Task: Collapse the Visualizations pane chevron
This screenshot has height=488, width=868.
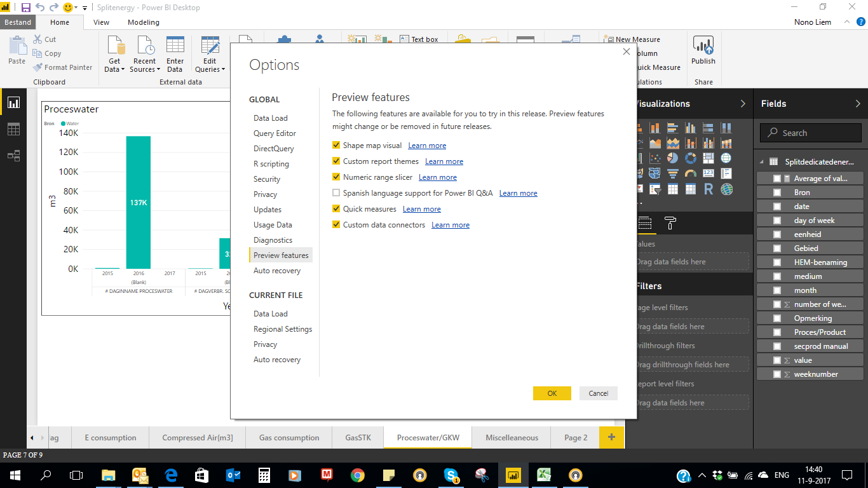Action: (743, 104)
